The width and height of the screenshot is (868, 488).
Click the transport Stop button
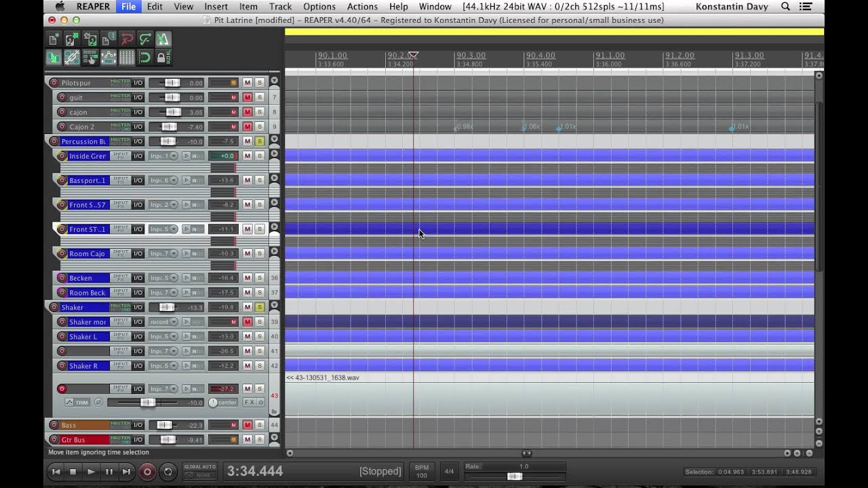73,472
